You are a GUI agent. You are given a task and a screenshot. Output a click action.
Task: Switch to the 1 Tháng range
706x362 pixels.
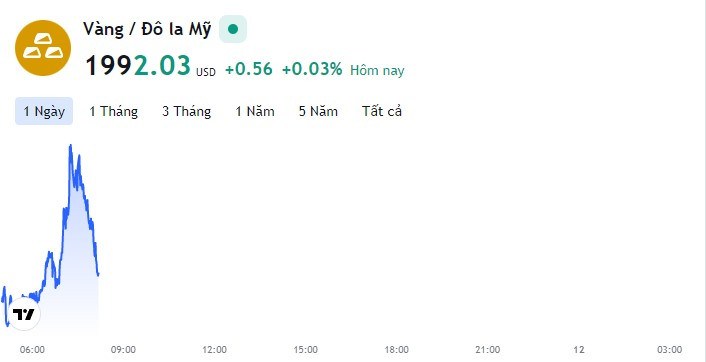(x=113, y=111)
